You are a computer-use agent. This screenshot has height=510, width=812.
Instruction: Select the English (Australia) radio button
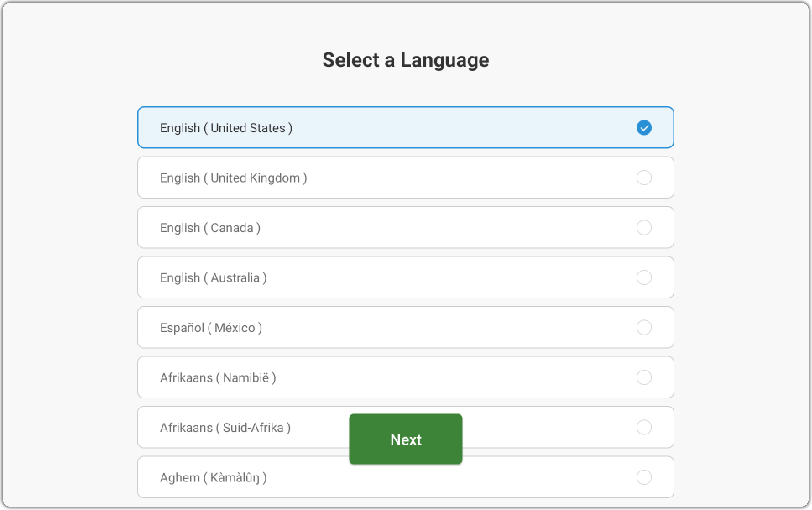[644, 277]
